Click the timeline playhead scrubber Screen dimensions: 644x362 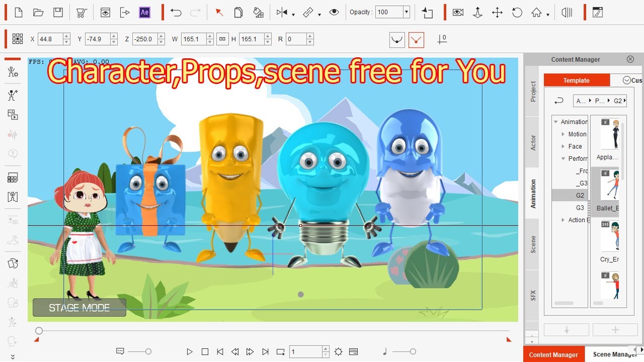pos(39,331)
